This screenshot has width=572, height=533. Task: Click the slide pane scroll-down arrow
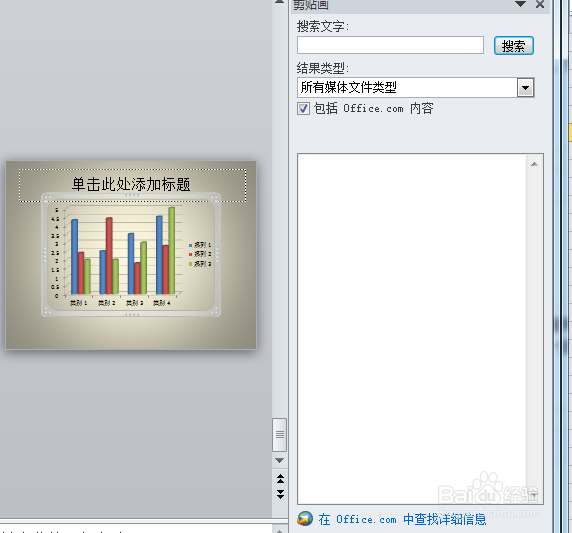pos(279,461)
